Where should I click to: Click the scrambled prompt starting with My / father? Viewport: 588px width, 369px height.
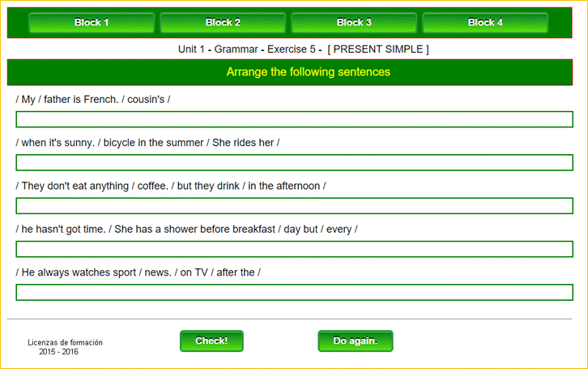point(93,100)
